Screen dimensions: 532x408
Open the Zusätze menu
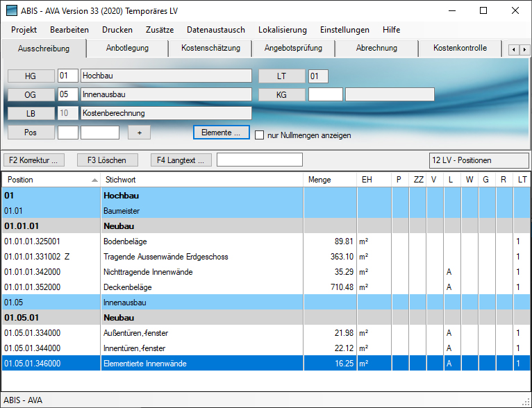(160, 30)
